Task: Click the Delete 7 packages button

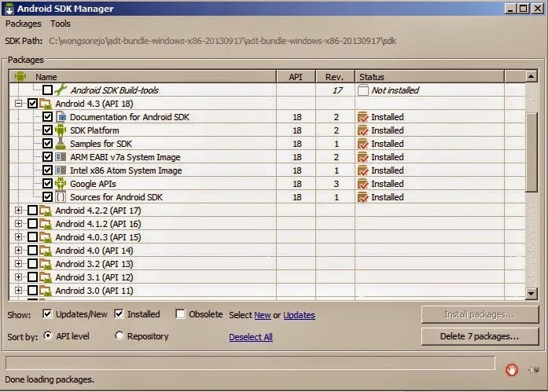Action: [480, 336]
